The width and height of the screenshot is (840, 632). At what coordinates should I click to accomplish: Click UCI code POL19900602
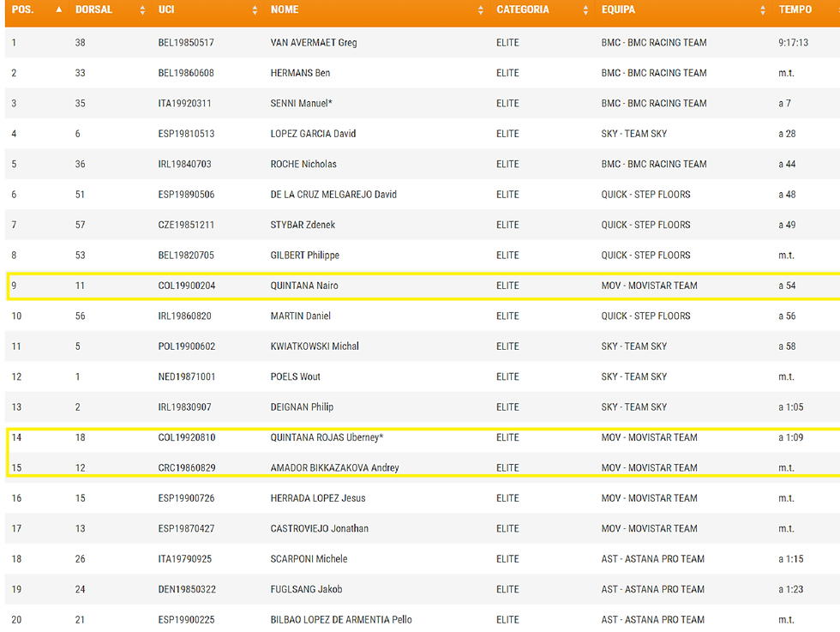(x=187, y=346)
